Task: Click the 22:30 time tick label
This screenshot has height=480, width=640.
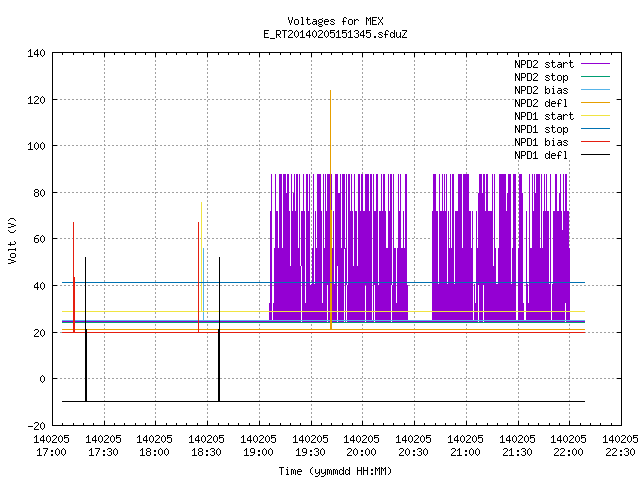Action: point(620,452)
